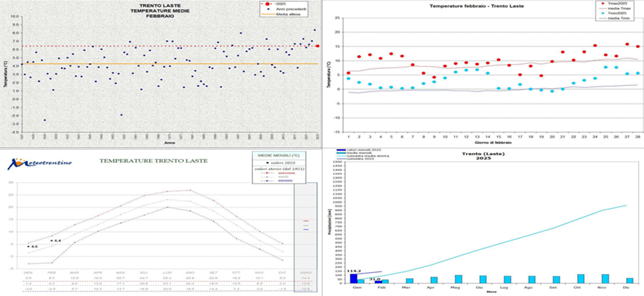Click the large red 2025 data point at the right edge
The image size is (644, 296).
318,45
